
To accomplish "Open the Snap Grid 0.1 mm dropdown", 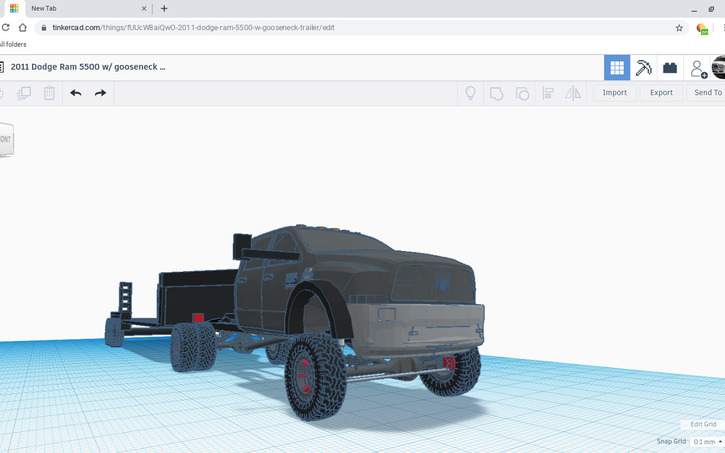I will click(707, 442).
